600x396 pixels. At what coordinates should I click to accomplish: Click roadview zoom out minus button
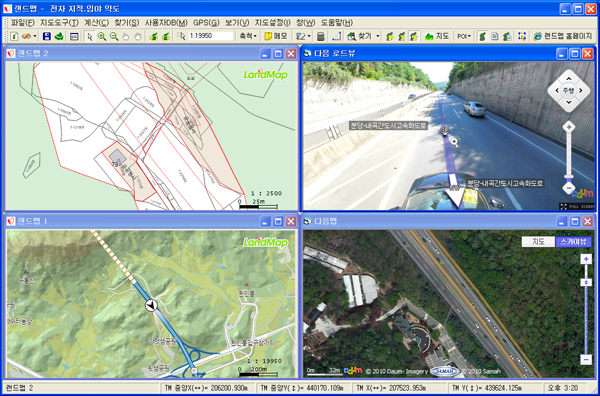coord(569,188)
